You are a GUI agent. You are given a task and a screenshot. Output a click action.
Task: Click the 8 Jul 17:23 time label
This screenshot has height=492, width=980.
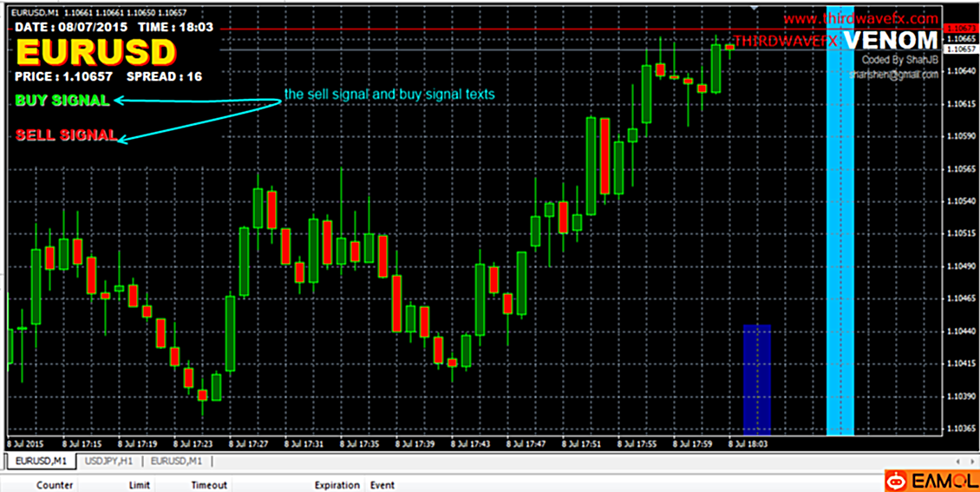coord(193,444)
